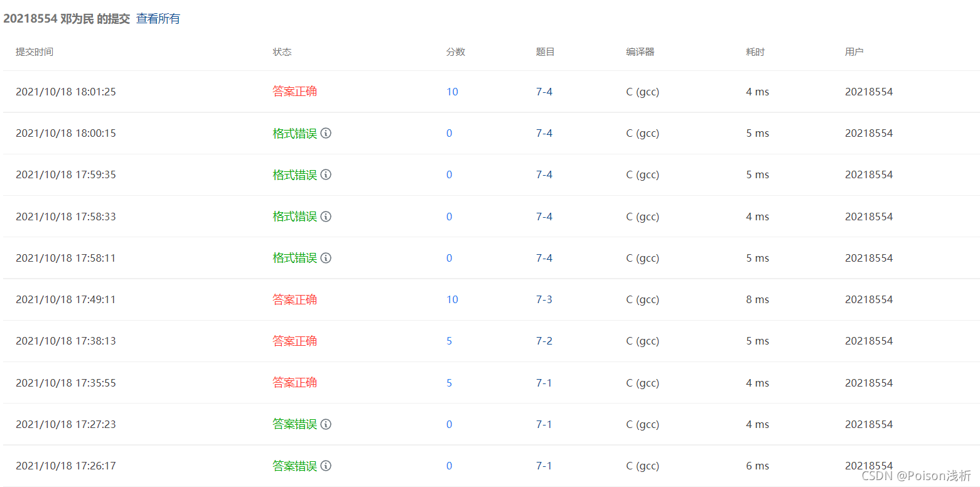
Task: Select the 格式错误 status at 18:00:15
Action: [x=294, y=133]
